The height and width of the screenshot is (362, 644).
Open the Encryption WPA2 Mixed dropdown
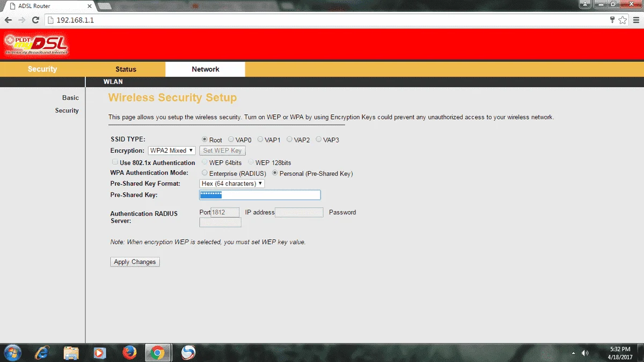point(172,151)
